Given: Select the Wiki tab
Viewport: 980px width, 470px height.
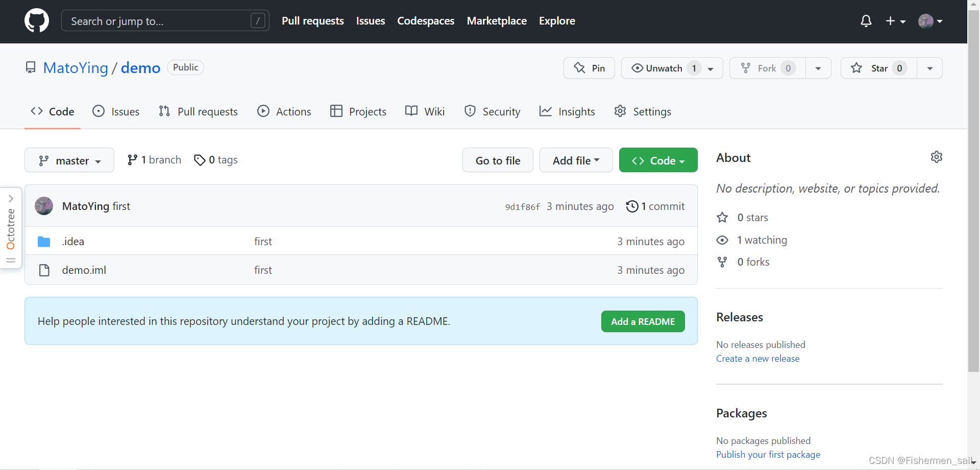Looking at the screenshot, I should (425, 111).
